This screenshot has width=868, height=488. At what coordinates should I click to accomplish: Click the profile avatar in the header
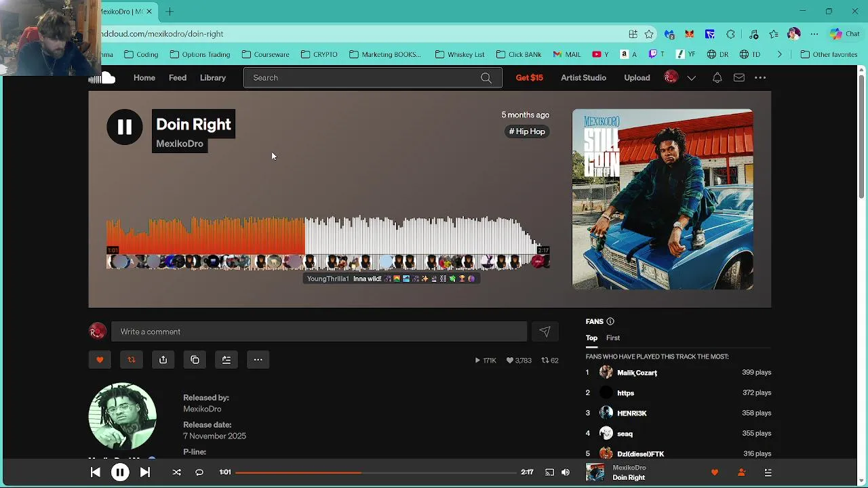tap(671, 77)
